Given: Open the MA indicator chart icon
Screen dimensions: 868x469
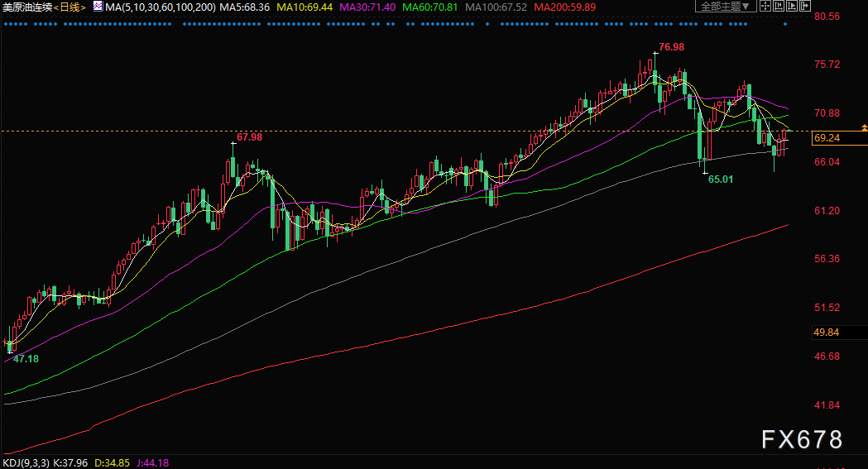Looking at the screenshot, I should coord(98,7).
